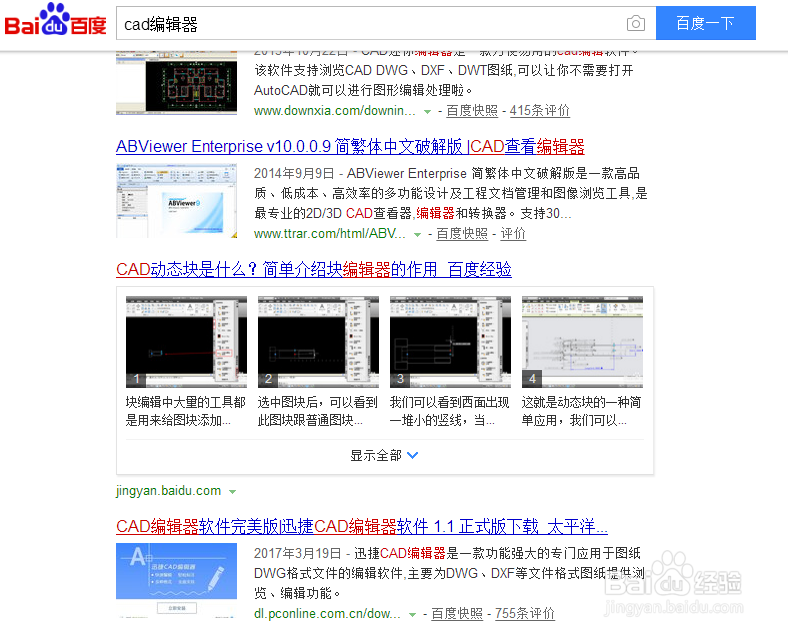Click www.ttrar.com green URL text
This screenshot has width=788, height=635.
(330, 234)
